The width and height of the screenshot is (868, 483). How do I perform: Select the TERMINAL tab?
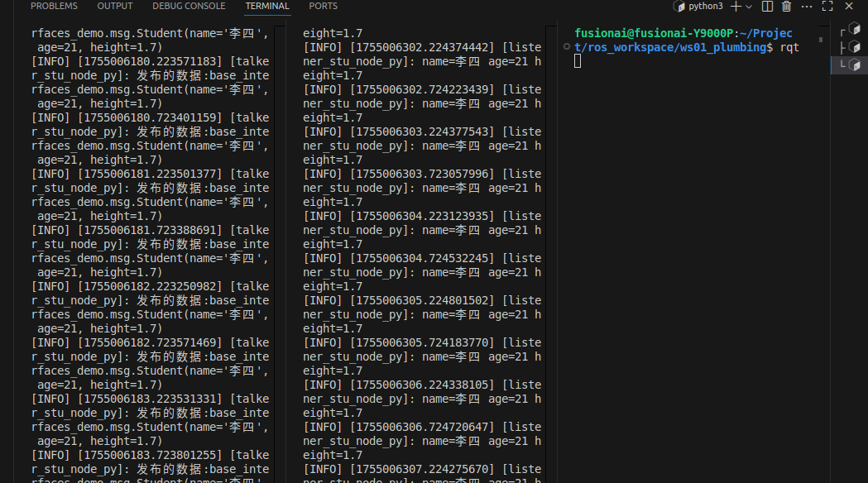click(267, 6)
